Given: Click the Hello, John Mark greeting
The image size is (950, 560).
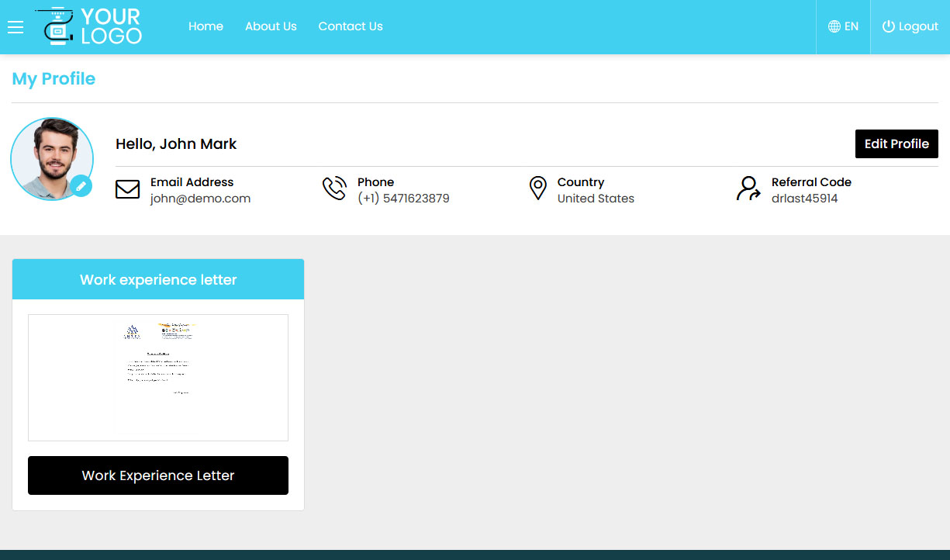Looking at the screenshot, I should tap(176, 143).
